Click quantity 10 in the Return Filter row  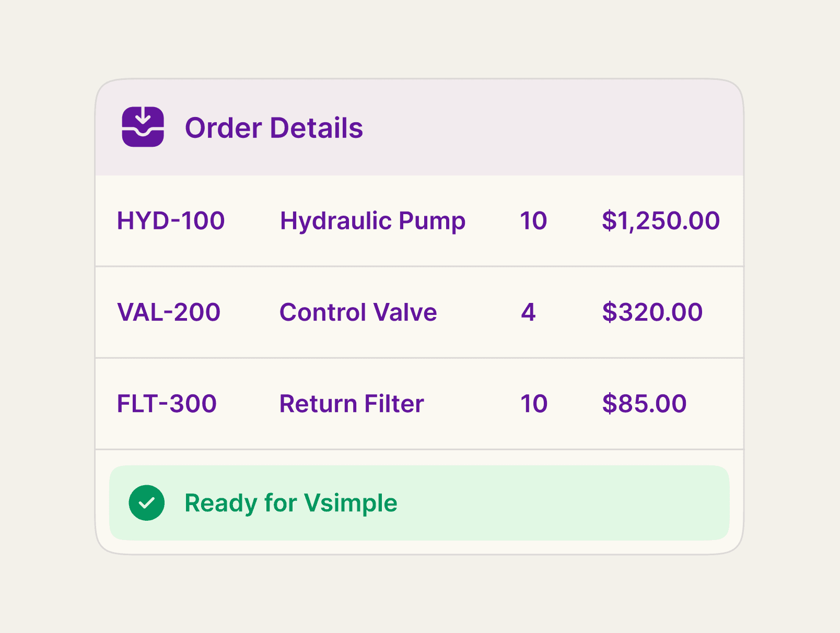pyautogui.click(x=533, y=404)
